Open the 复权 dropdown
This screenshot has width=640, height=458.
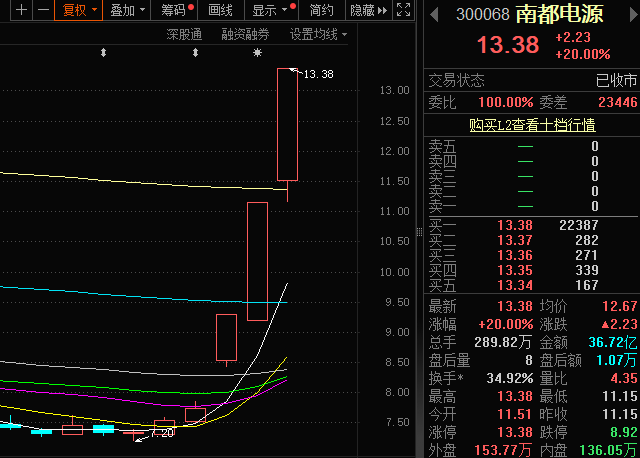click(78, 10)
